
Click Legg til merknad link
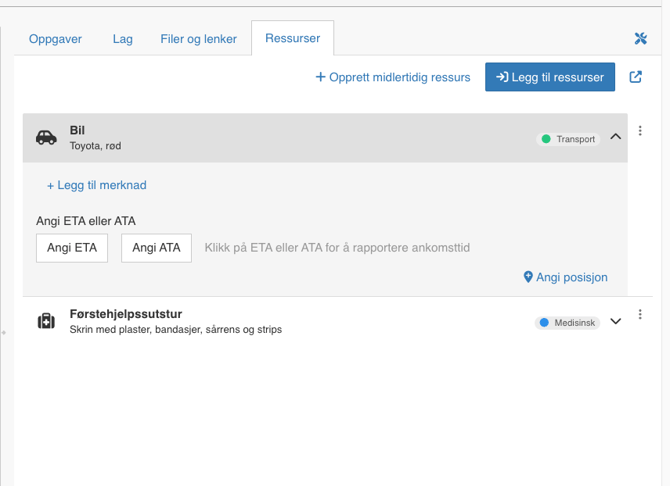97,185
